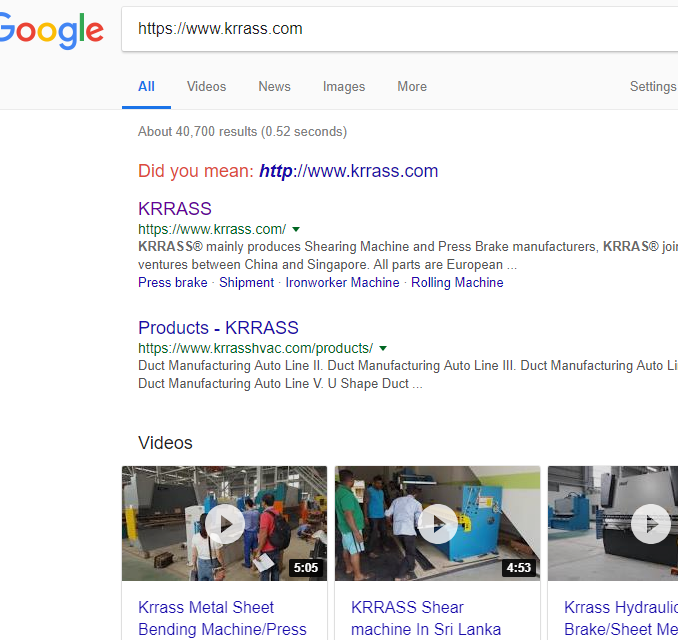The image size is (678, 640).
Task: Open the News tab
Action: click(x=274, y=86)
